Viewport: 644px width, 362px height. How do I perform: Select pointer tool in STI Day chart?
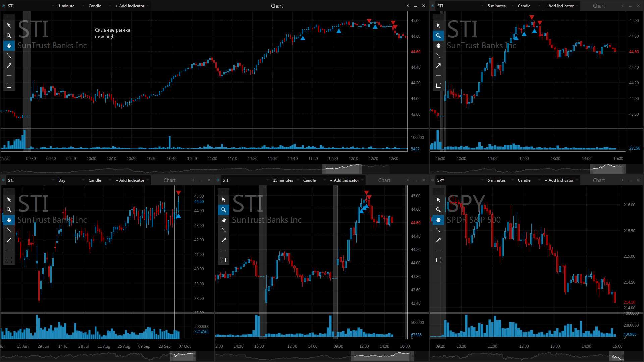pos(9,200)
